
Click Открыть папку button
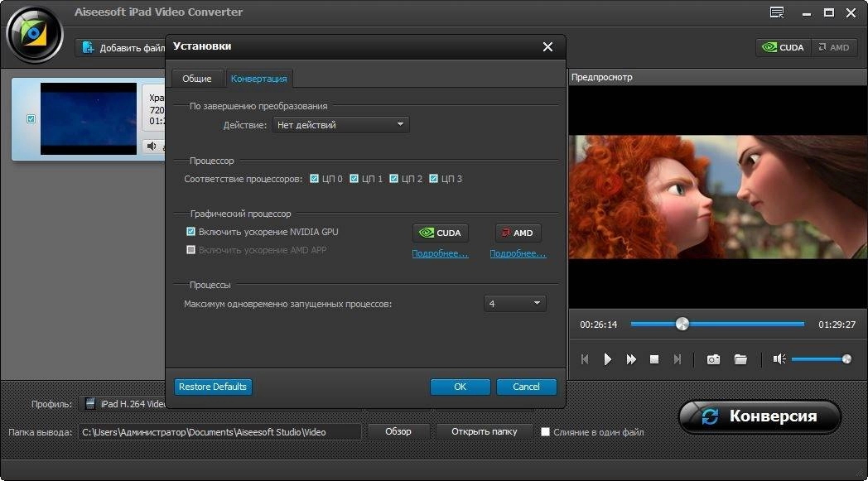point(485,431)
